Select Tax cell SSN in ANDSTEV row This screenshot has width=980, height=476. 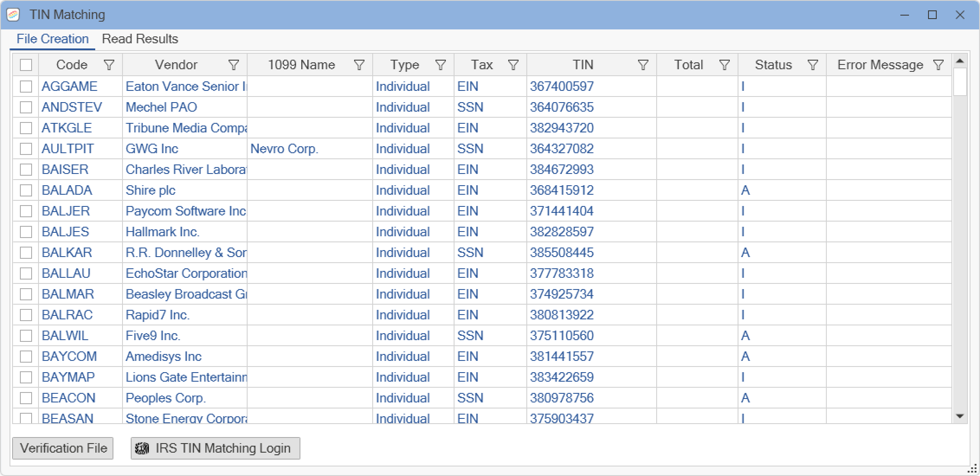(490, 107)
